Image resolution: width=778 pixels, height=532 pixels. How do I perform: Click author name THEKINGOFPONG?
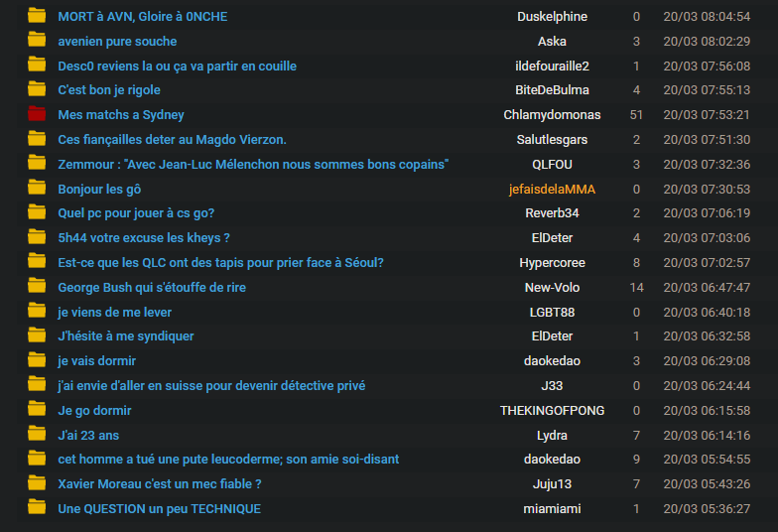[552, 410]
